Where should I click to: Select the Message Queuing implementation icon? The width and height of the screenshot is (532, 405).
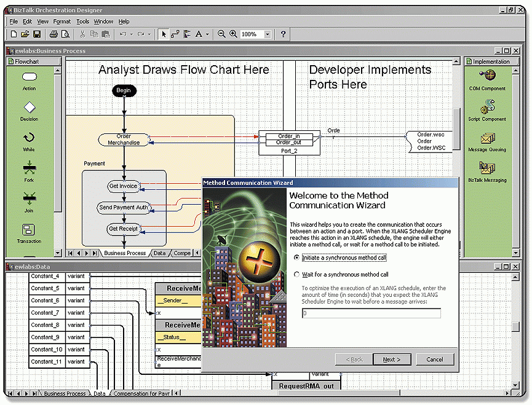click(x=487, y=138)
